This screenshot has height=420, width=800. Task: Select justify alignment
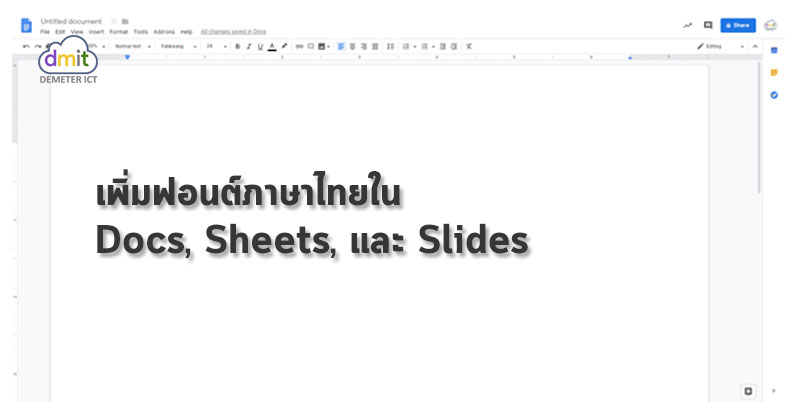click(x=375, y=46)
